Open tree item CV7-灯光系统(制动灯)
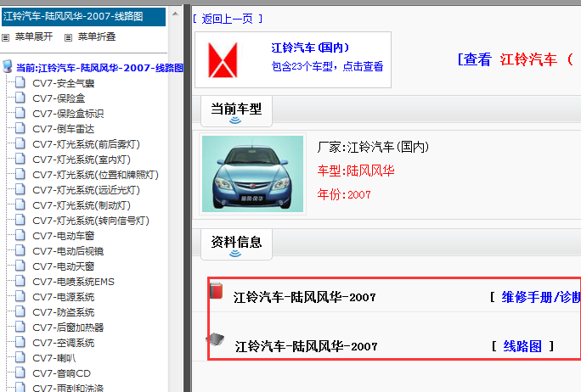 tap(82, 205)
